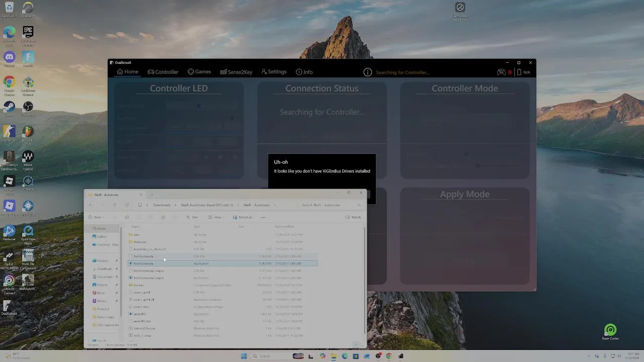Open the Recycle Bin desktop icon

pyautogui.click(x=9, y=10)
